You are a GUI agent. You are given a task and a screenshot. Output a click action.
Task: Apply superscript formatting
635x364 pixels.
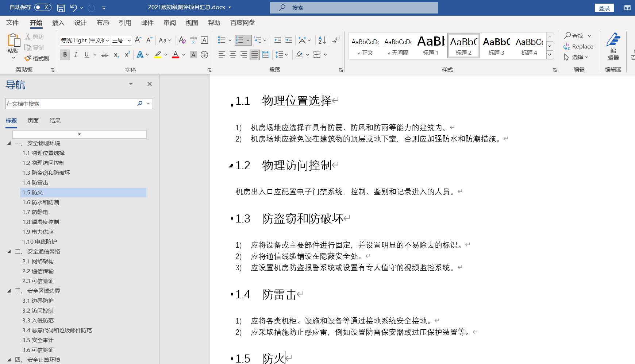127,55
